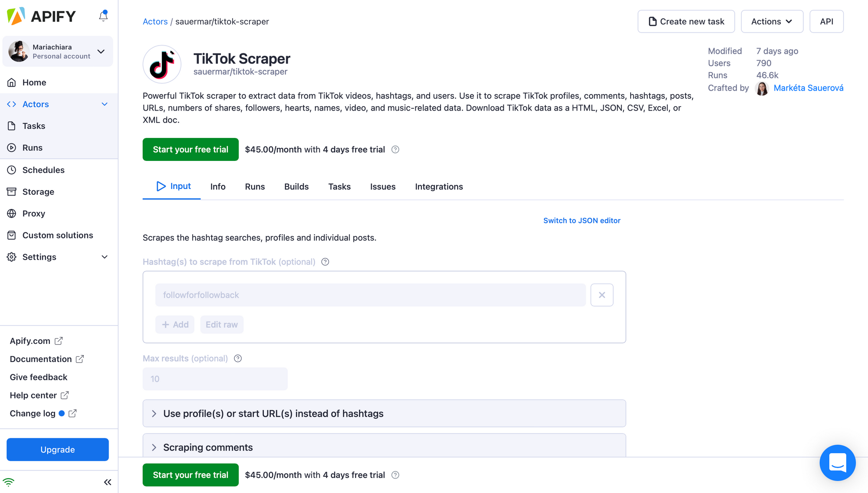
Task: Click the Schedules clock icon
Action: (x=12, y=170)
